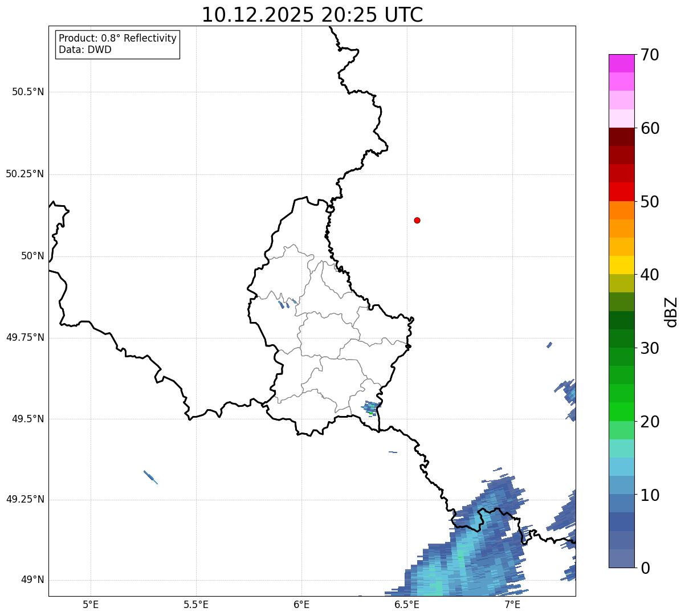
Task: Click the '49°N' latitude label
Action: pyautogui.click(x=32, y=580)
